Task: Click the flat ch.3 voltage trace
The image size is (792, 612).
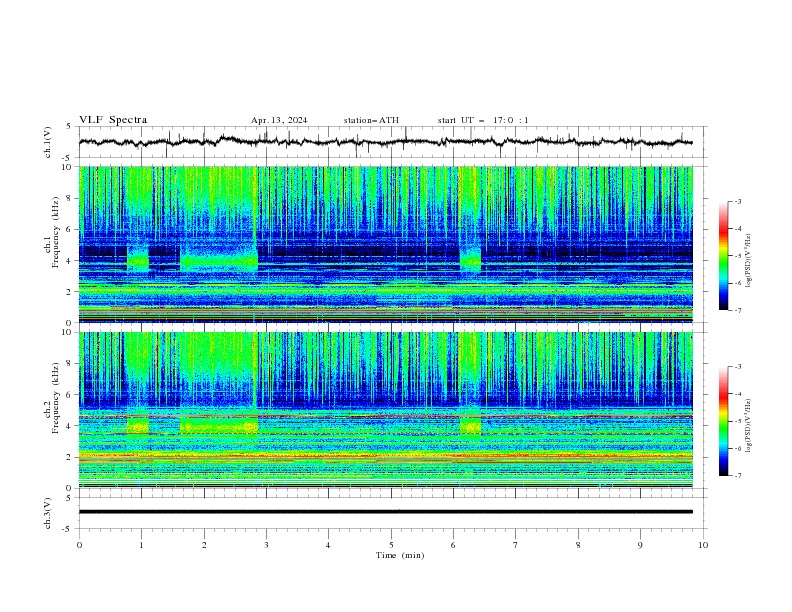Action: (385, 512)
